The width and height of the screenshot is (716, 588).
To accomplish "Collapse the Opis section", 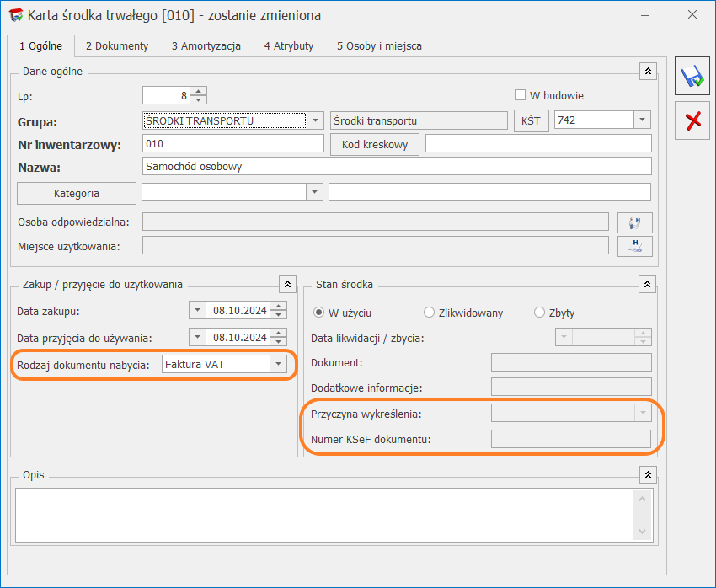I will 648,475.
